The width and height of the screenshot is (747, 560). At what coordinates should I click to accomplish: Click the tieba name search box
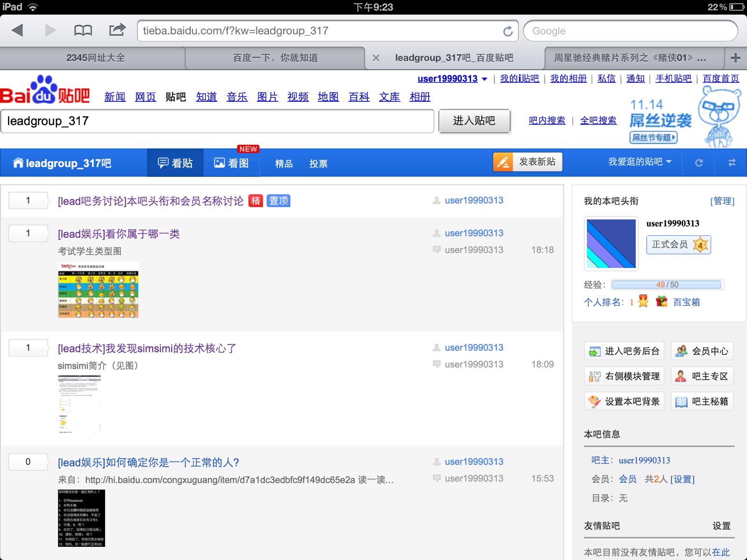[x=217, y=121]
